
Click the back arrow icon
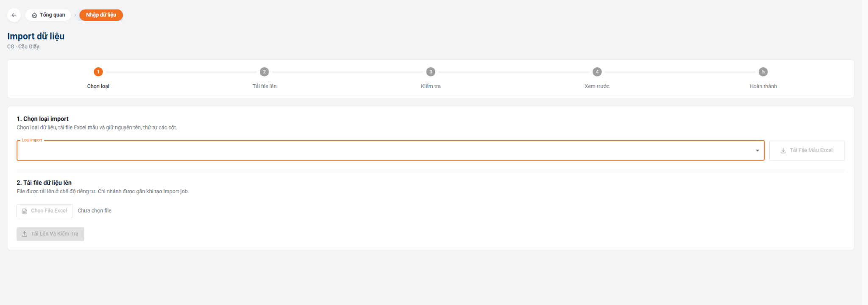(14, 15)
